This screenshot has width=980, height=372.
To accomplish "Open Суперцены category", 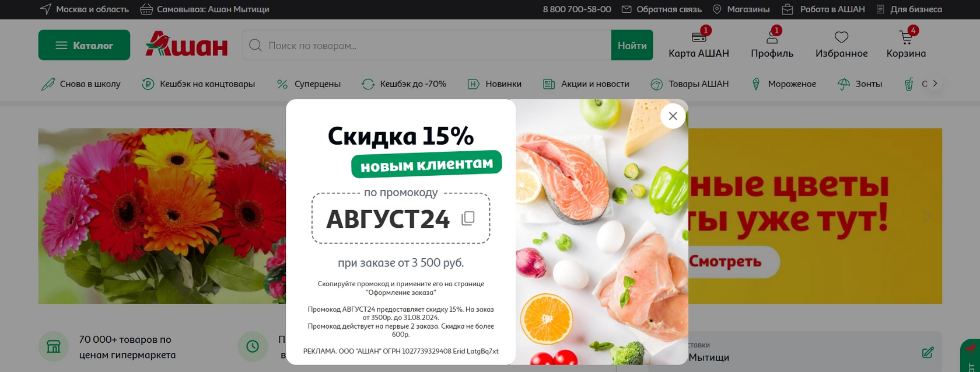I will pos(309,84).
